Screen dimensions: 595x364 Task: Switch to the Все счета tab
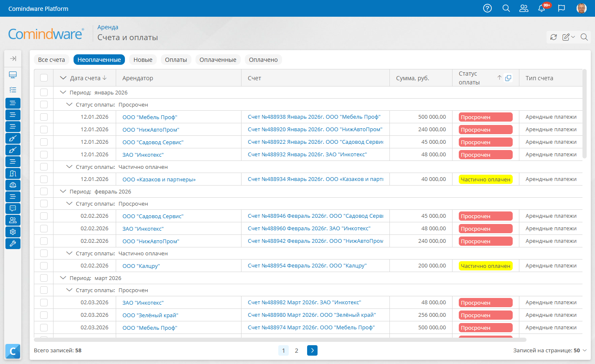51,60
